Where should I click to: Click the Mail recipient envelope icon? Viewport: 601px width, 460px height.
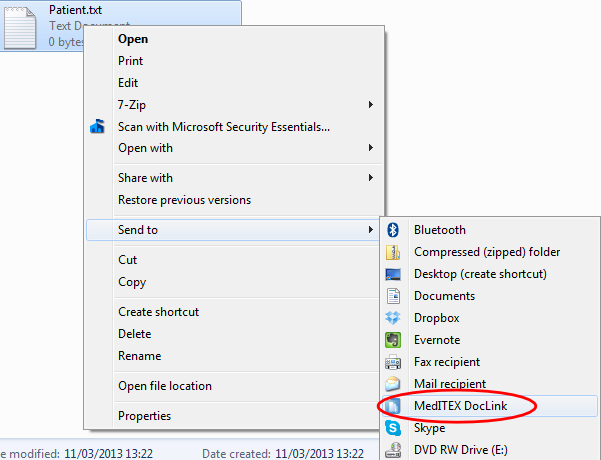393,384
